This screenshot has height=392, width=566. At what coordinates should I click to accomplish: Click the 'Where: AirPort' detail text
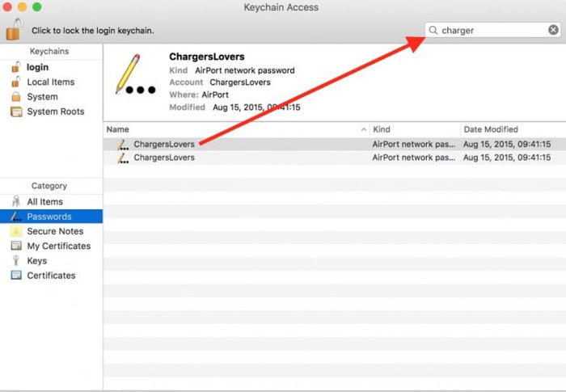tap(199, 95)
